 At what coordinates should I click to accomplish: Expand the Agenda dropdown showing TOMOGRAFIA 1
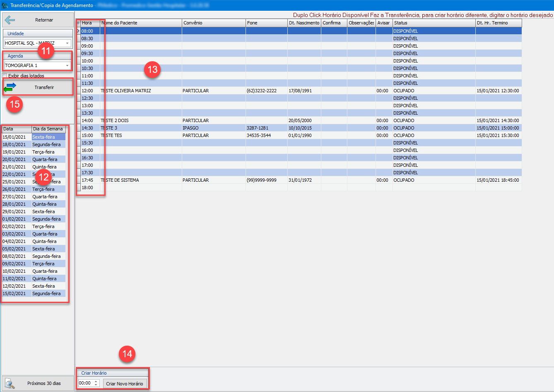(67, 65)
